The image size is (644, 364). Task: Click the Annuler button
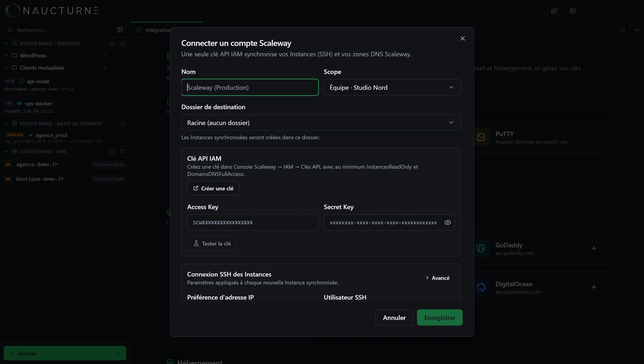394,317
